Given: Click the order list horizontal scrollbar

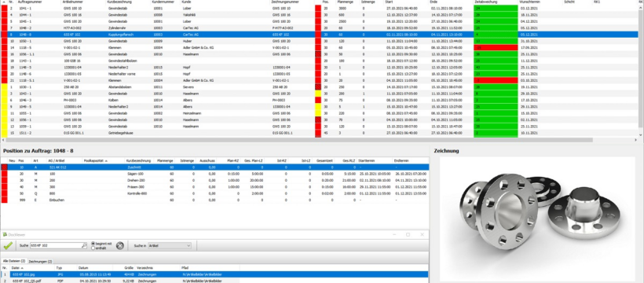Looking at the screenshot, I should [299, 140].
